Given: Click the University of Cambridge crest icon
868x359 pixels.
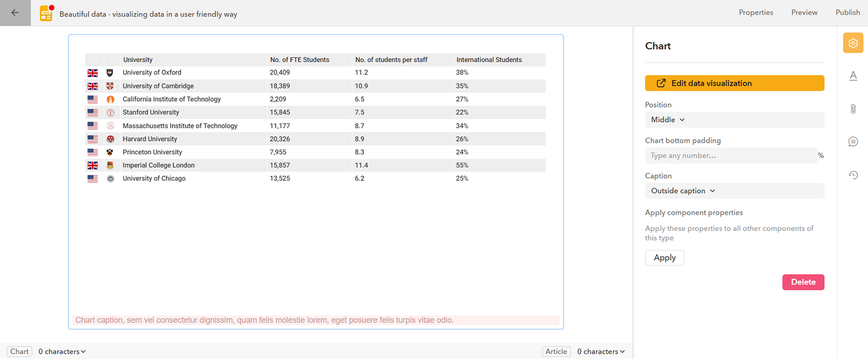Looking at the screenshot, I should tap(111, 86).
